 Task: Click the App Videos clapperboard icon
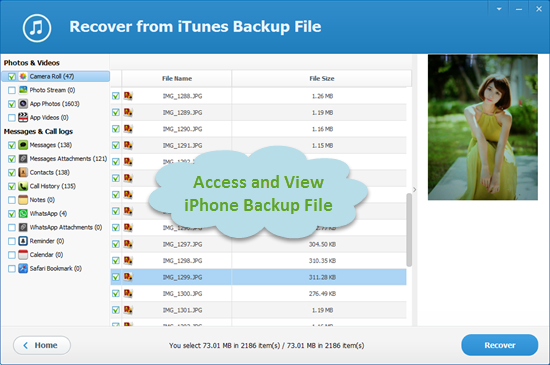pyautogui.click(x=23, y=117)
